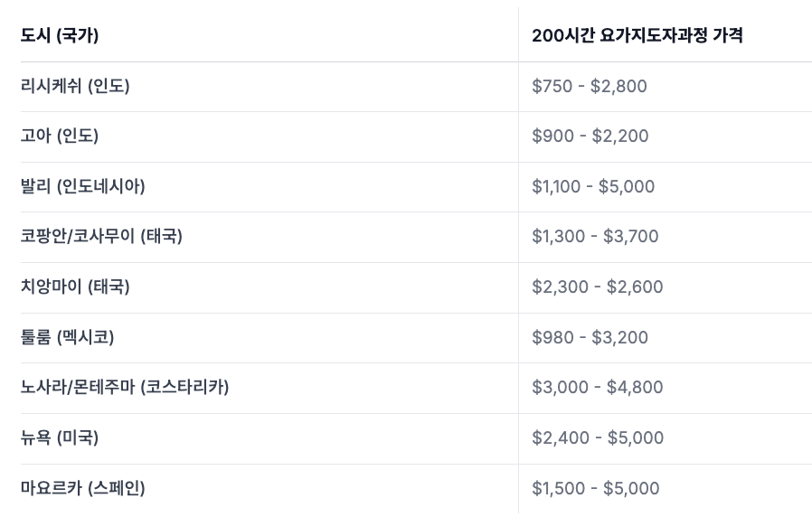Click the $980 - $3,200 price
The image size is (812, 517).
590,338
